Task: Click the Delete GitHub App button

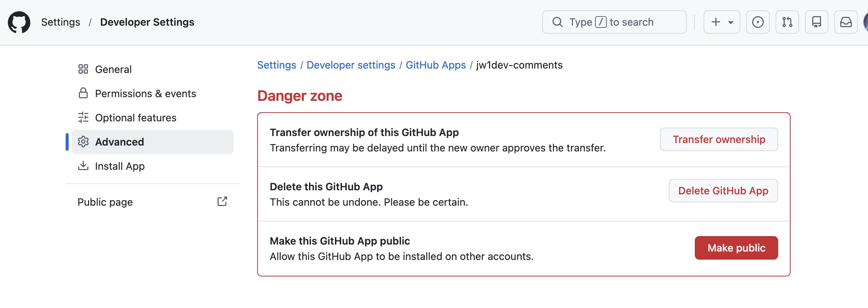Action: coord(723,191)
